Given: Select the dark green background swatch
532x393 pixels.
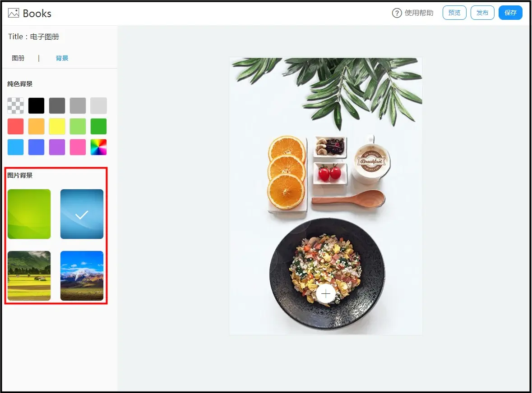Looking at the screenshot, I should 99,126.
